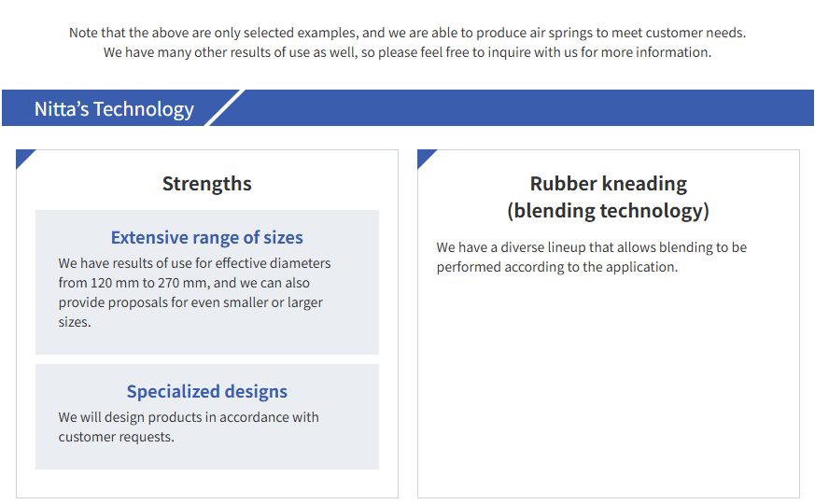Screen dimensions: 815x504
Task: Click the 'diverse lineup' blending sentence
Action: point(591,247)
